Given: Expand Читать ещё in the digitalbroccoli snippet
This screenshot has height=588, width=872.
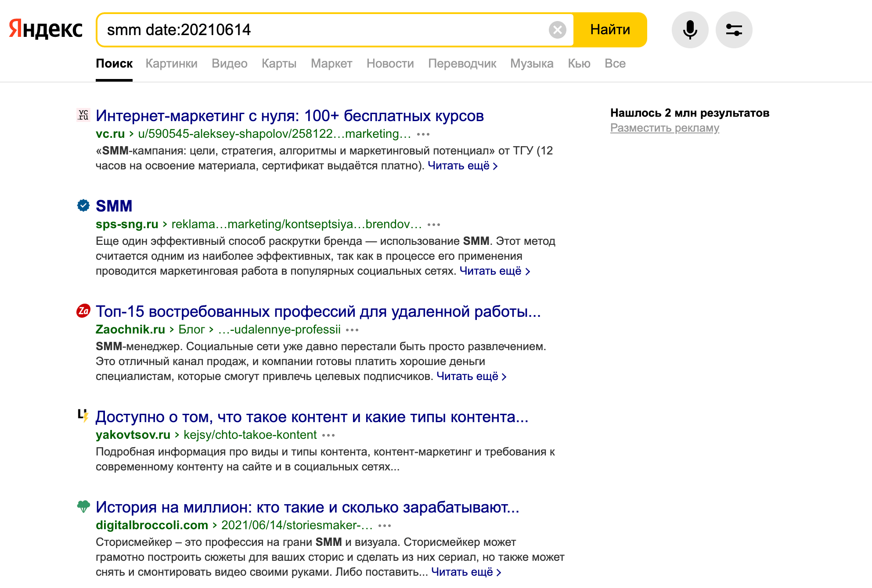Looking at the screenshot, I should tap(466, 572).
